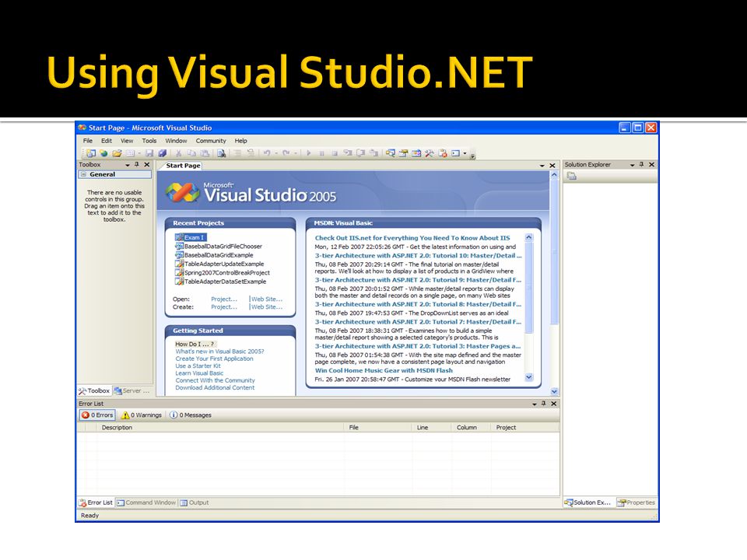Image resolution: width=747 pixels, height=560 pixels.
Task: Toggle the 0 Warnings filter button
Action: (x=142, y=415)
